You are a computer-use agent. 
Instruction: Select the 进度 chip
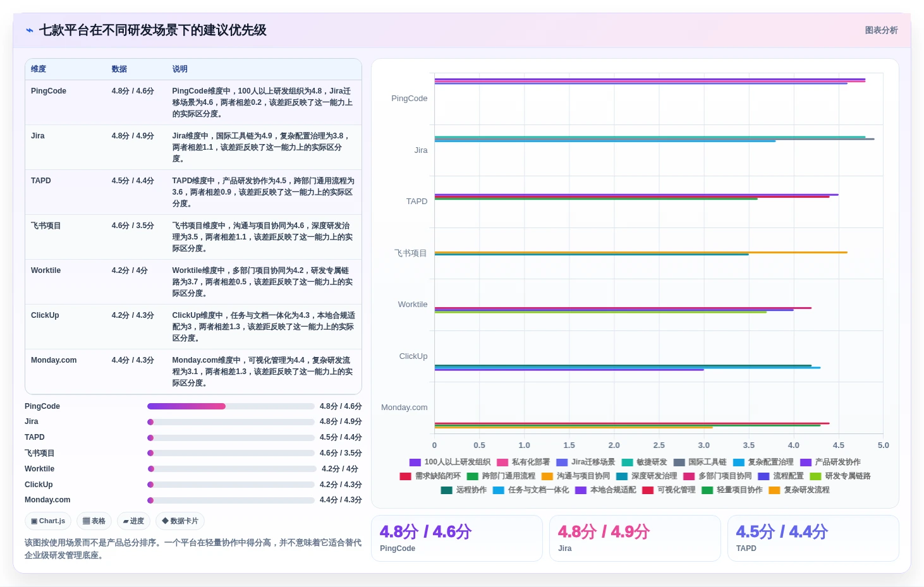pos(133,521)
